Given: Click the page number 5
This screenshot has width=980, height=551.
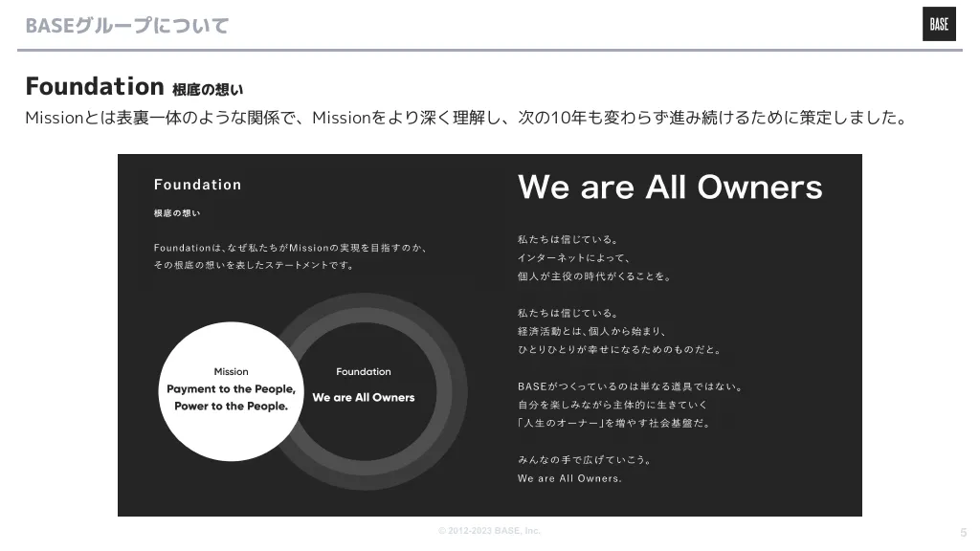Looking at the screenshot, I should coord(963,532).
